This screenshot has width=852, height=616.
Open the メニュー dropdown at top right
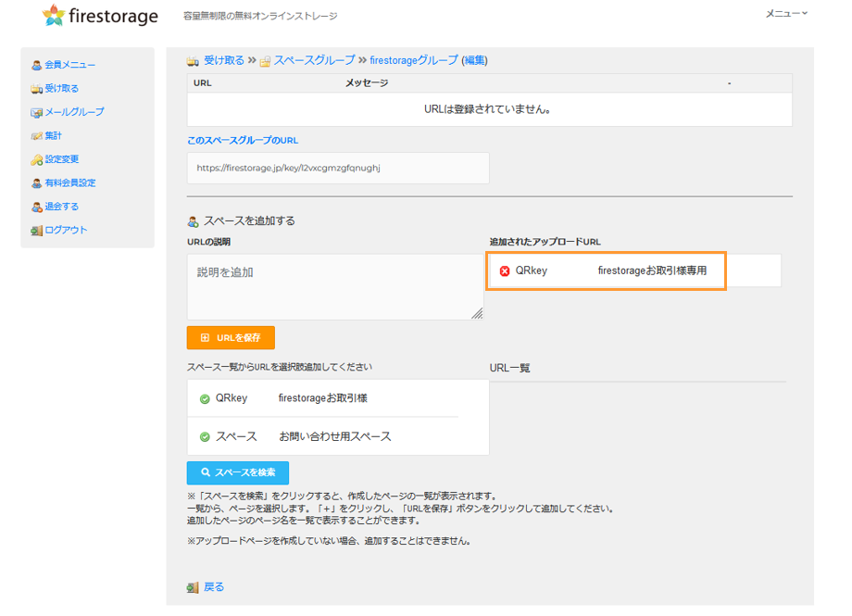pos(786,14)
